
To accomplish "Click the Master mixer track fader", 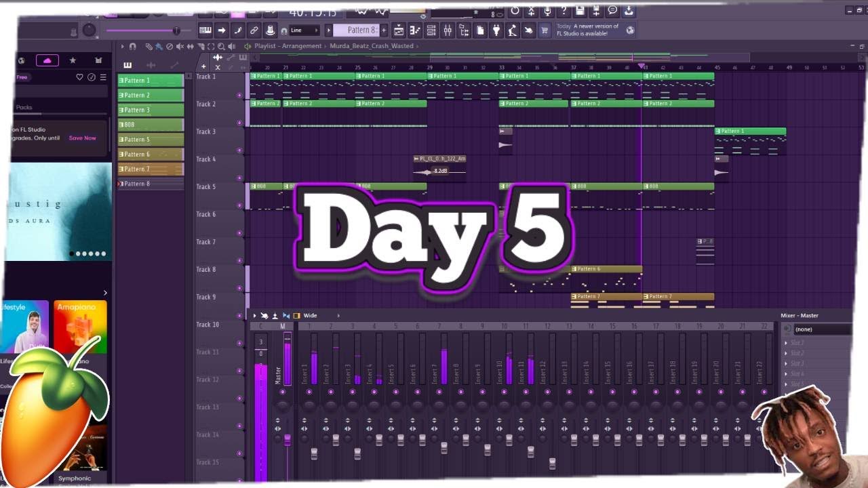I will tap(288, 440).
